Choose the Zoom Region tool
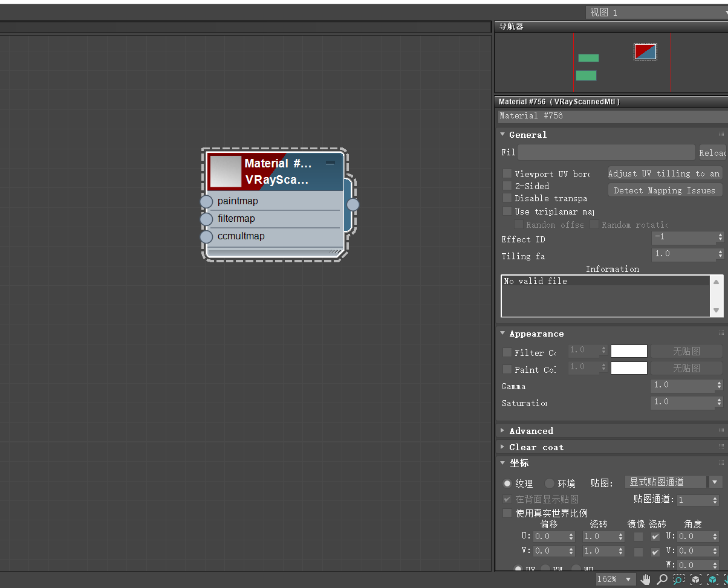Image resolution: width=728 pixels, height=588 pixels. click(679, 580)
